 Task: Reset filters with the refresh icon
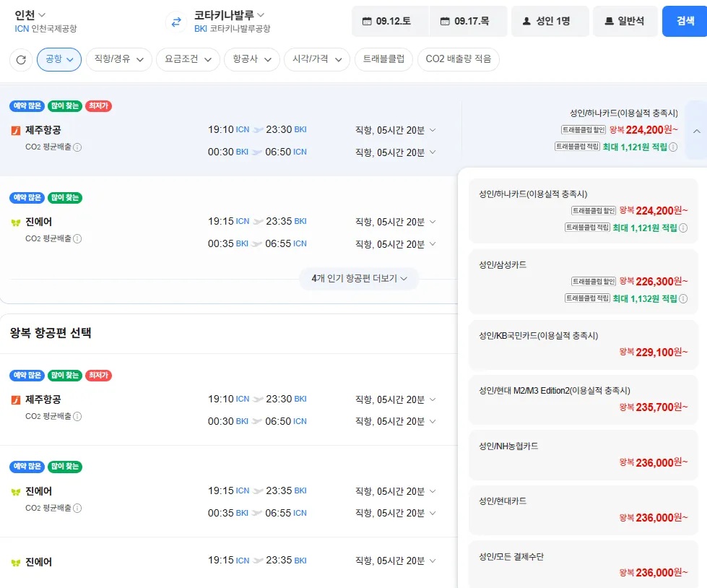click(21, 59)
